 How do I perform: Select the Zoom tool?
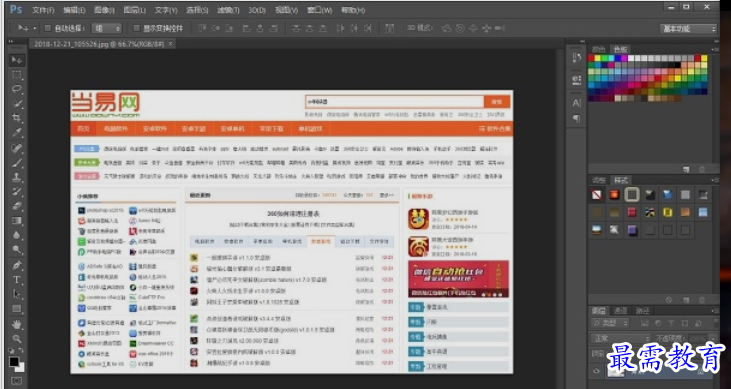tap(17, 339)
